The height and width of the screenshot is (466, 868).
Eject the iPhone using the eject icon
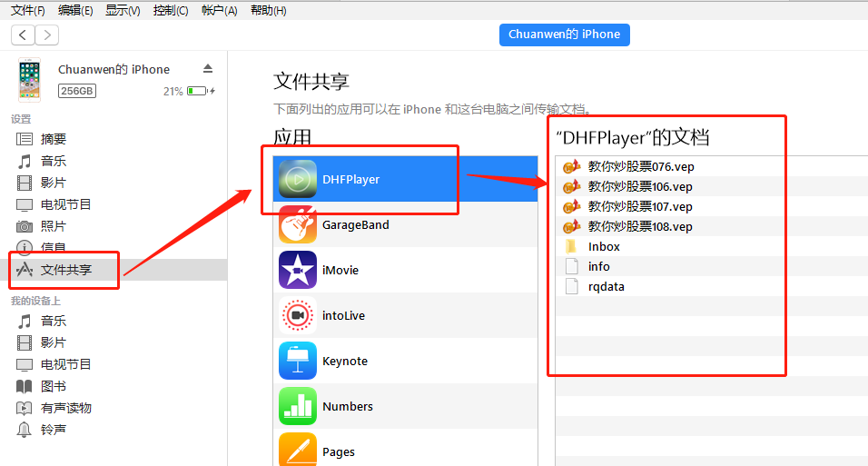coord(208,69)
